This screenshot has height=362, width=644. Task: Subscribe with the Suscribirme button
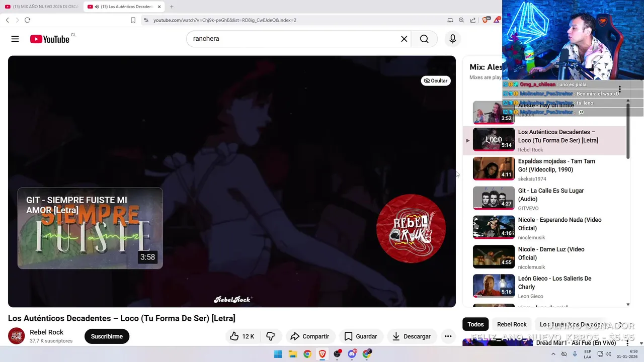107,336
